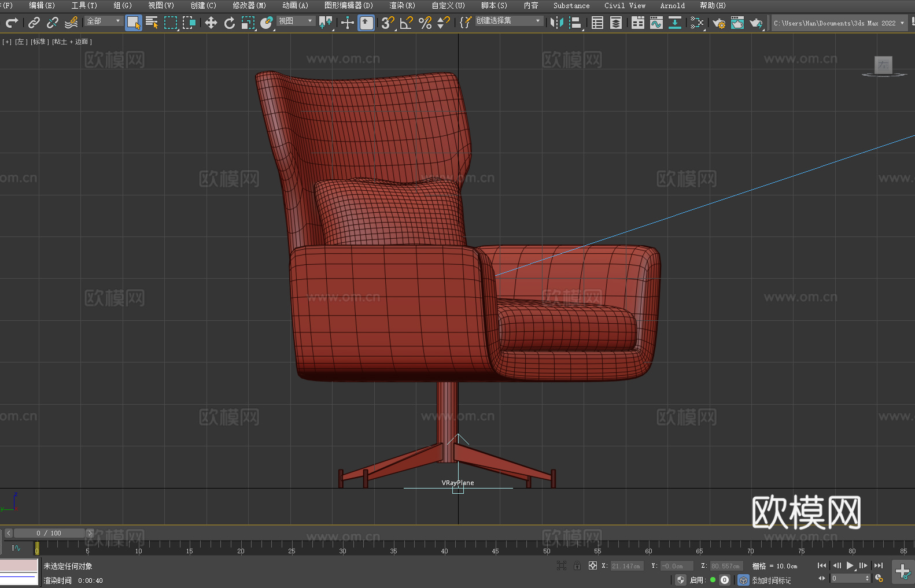Click the X coordinate input field

tap(627, 566)
